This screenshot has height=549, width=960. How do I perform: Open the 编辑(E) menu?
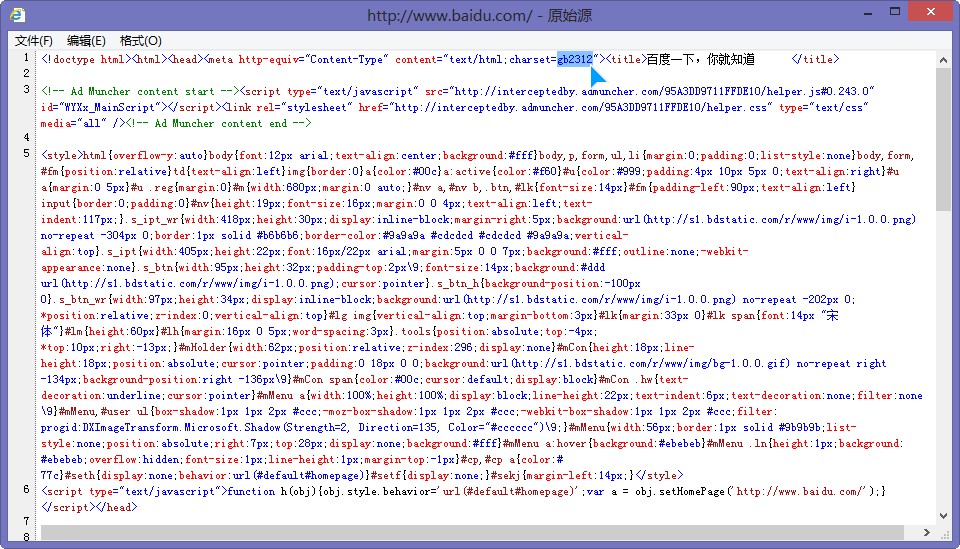(x=86, y=40)
